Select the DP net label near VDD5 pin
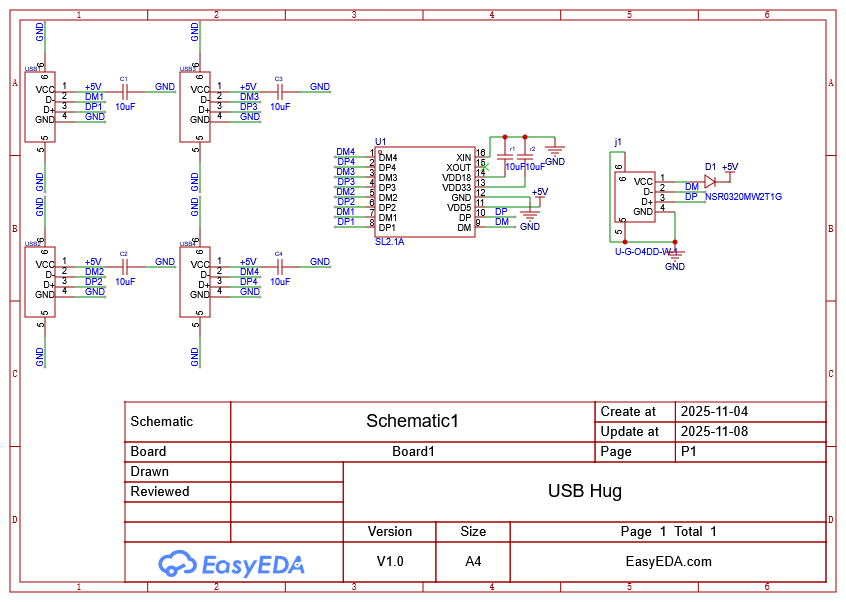846x602 pixels. pos(500,211)
